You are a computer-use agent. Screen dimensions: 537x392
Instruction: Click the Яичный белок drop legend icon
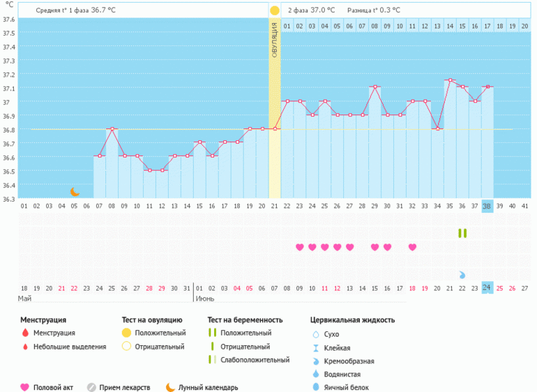click(317, 387)
